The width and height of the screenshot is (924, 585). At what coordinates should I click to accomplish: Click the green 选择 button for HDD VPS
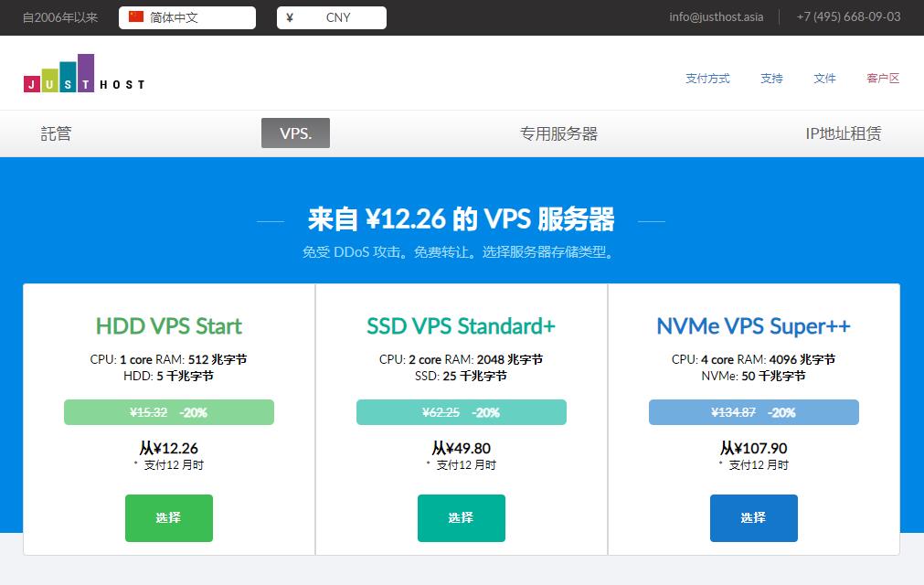[x=169, y=518]
